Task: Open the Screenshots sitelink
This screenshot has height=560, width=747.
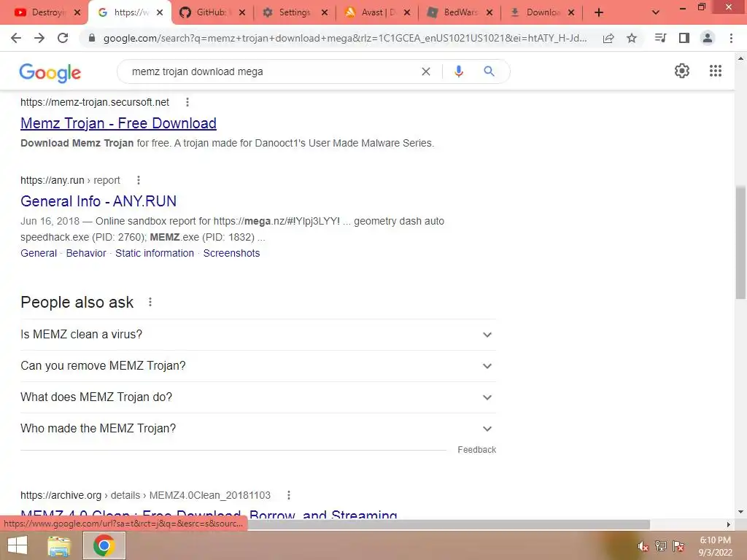Action: click(231, 253)
